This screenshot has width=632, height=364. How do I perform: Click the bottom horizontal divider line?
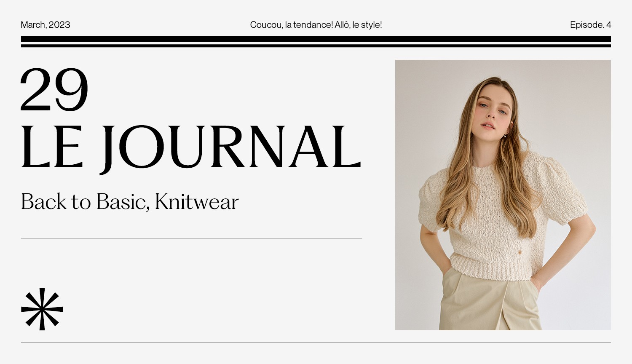(x=316, y=343)
